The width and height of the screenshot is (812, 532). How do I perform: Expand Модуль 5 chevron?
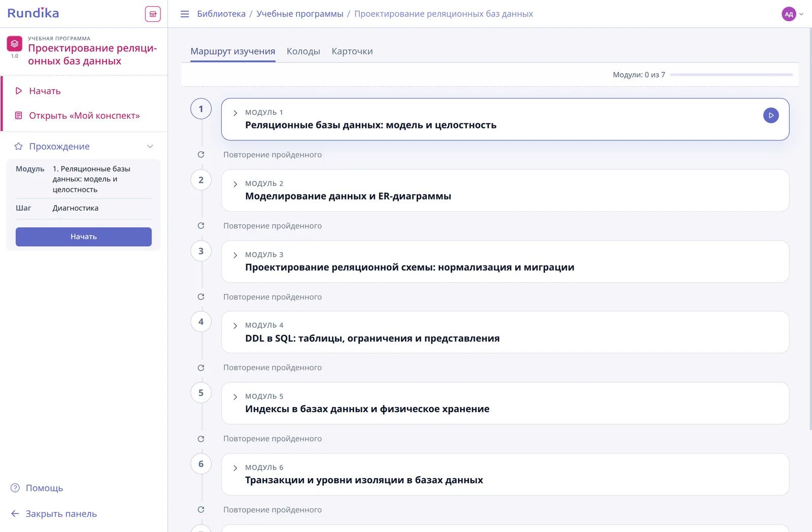click(235, 396)
